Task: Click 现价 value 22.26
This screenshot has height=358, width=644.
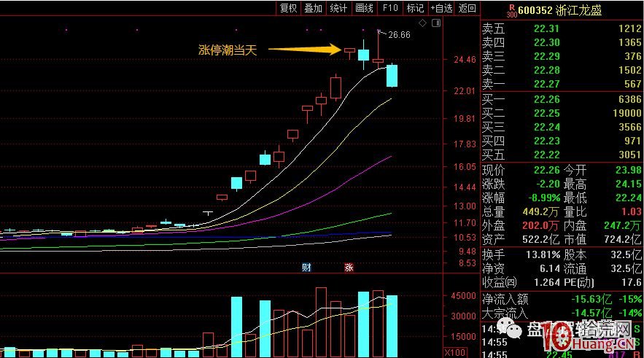Action: point(546,170)
